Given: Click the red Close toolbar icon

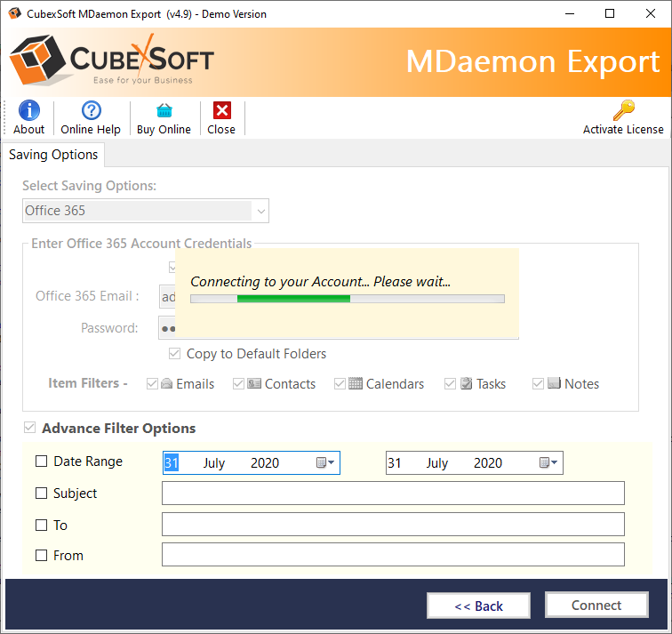Looking at the screenshot, I should click(221, 110).
